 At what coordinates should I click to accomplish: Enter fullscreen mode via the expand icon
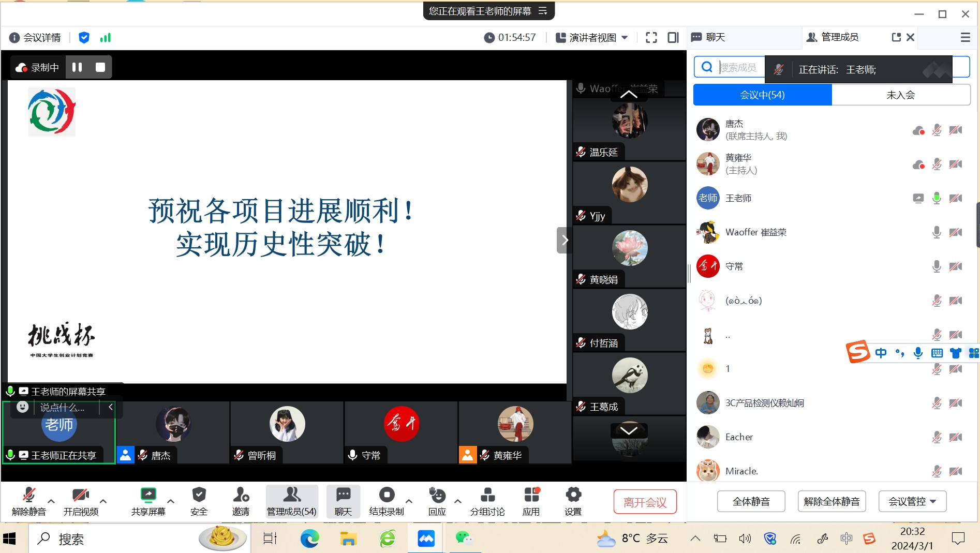click(x=651, y=37)
